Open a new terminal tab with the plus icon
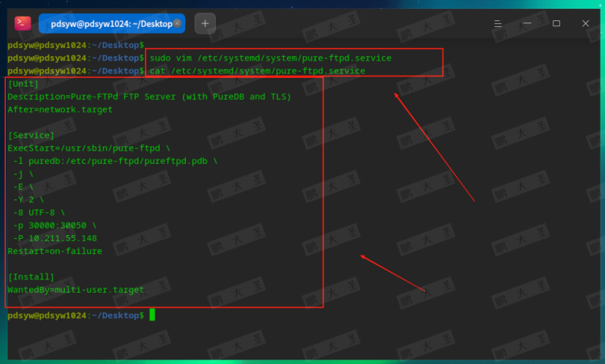Image resolution: width=605 pixels, height=364 pixels. point(205,23)
